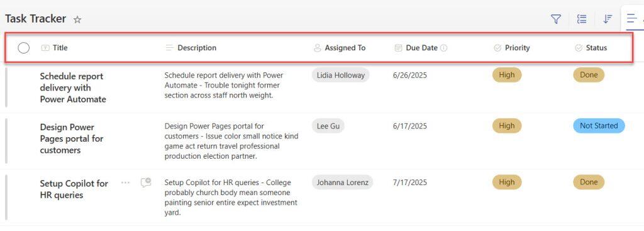Screen dimensions: 644x231
Task: Open the Schedule report delivery task title
Action: pos(73,87)
